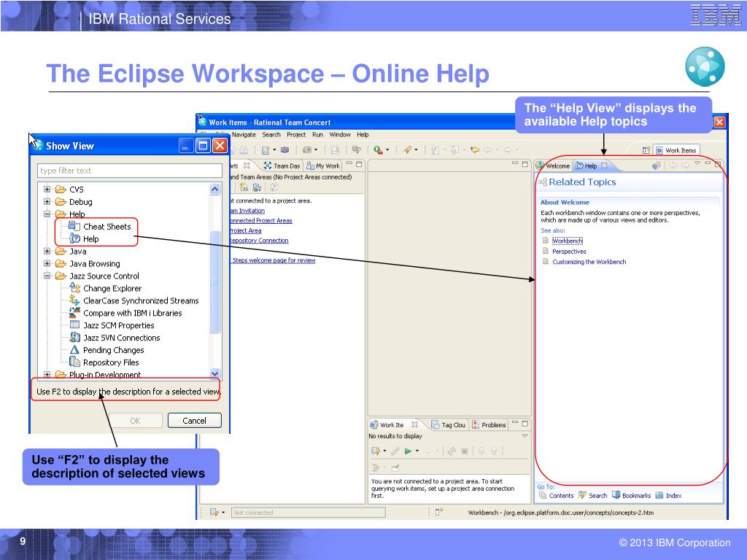Click the status bar connection icon
This screenshot has height=560, width=747.
pos(214,513)
